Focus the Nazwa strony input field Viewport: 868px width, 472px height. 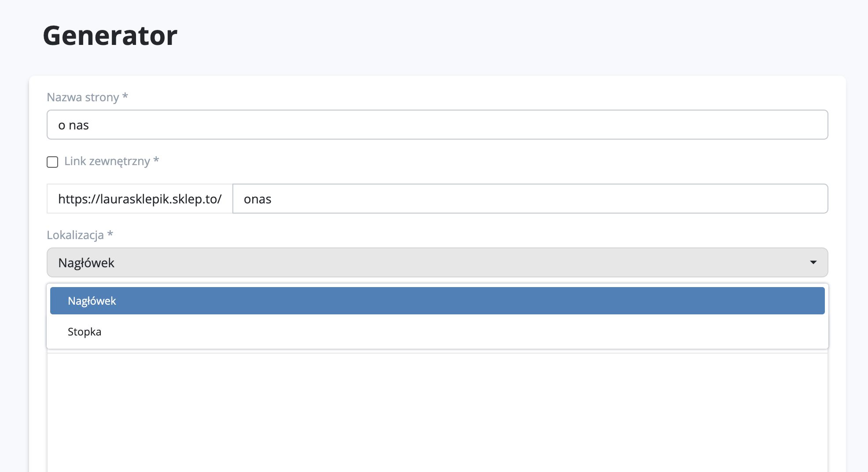437,125
